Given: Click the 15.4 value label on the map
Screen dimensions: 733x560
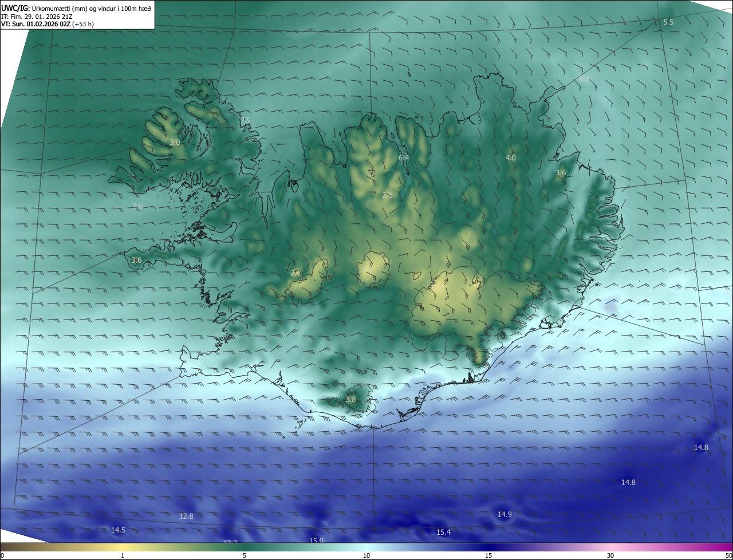Looking at the screenshot, I should pos(443,533).
